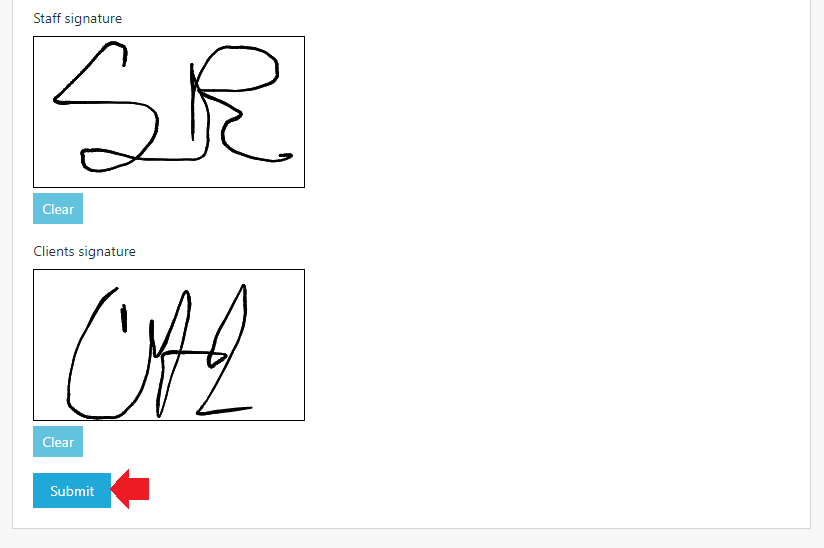Clear the Clients signature pad
Viewport: 824px width, 548px height.
(58, 442)
